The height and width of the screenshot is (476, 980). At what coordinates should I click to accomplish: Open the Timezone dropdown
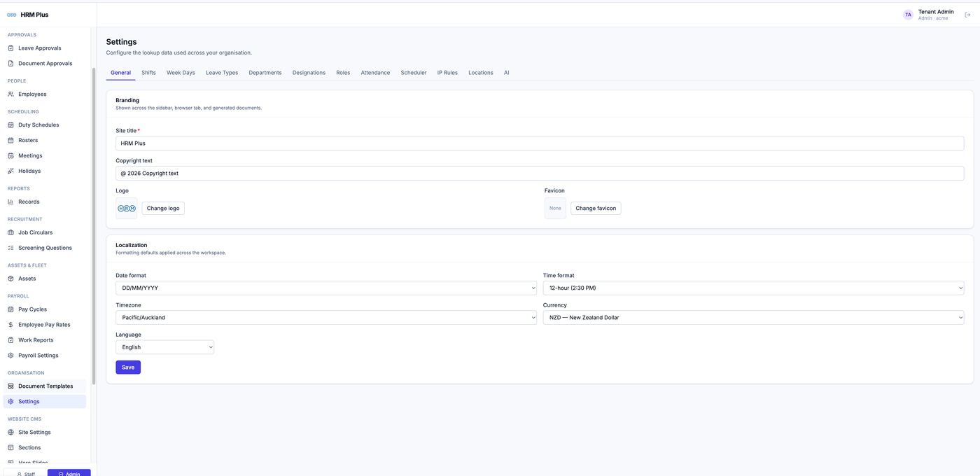pyautogui.click(x=326, y=318)
